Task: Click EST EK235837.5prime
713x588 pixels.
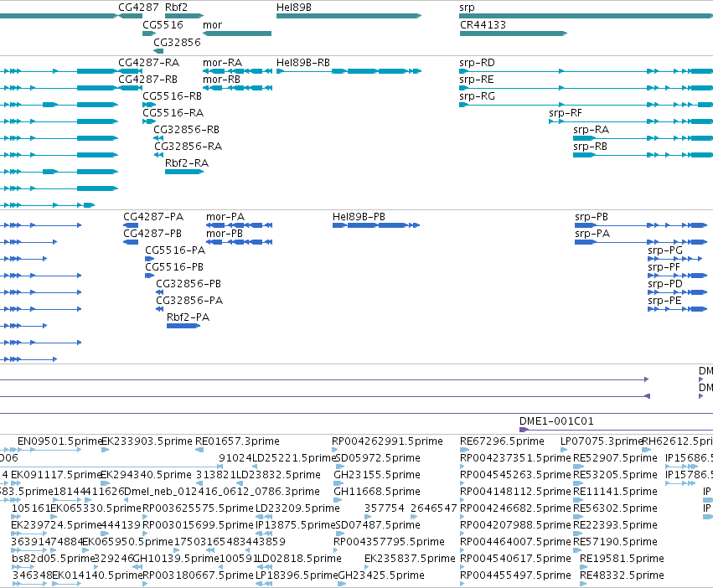Action: pyautogui.click(x=410, y=559)
